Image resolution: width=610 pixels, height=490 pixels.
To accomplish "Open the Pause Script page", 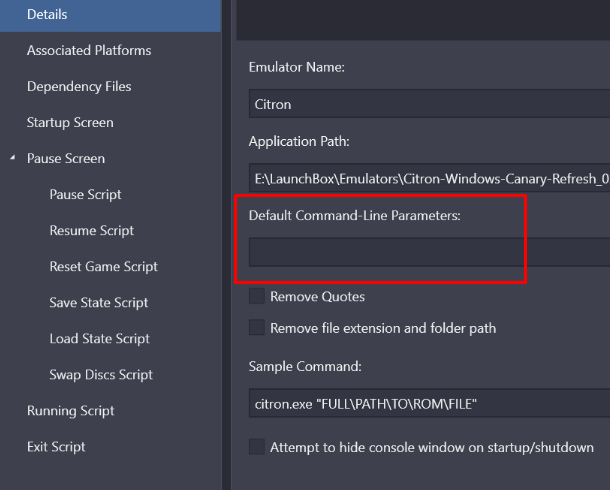I will [85, 194].
